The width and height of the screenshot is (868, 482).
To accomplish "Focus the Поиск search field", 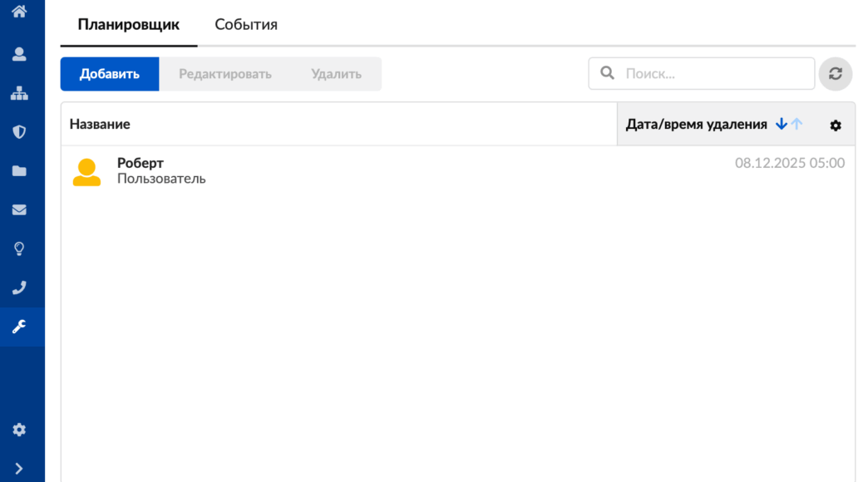I will coord(715,73).
